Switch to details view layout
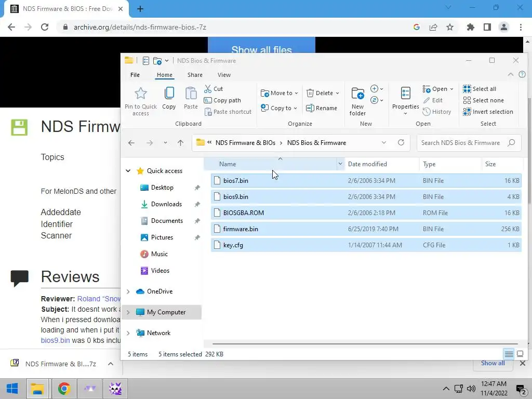Screen dimensions: 532x399 coord(509,354)
